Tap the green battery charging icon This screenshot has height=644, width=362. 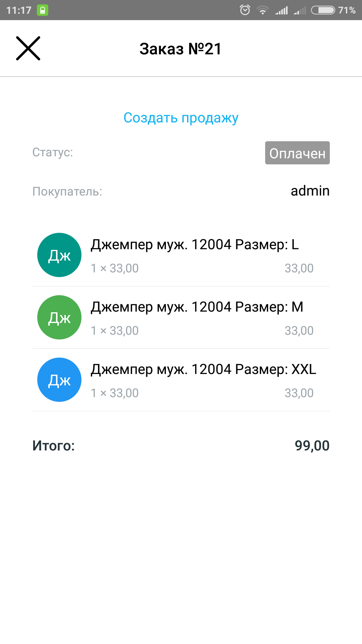[43, 10]
